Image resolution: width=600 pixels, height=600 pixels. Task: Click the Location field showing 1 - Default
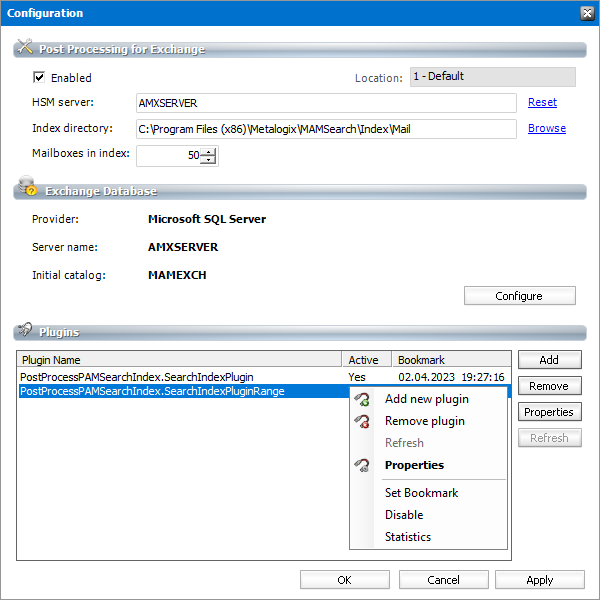[x=493, y=77]
